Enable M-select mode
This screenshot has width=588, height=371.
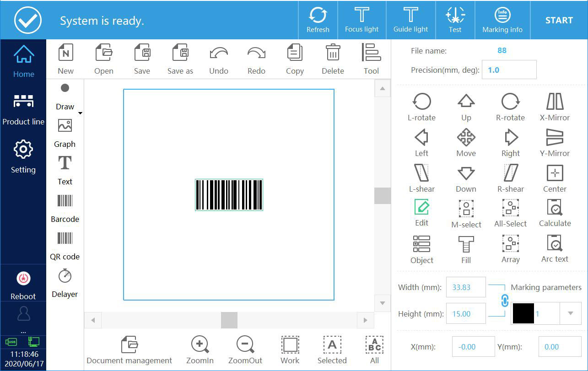tap(466, 214)
